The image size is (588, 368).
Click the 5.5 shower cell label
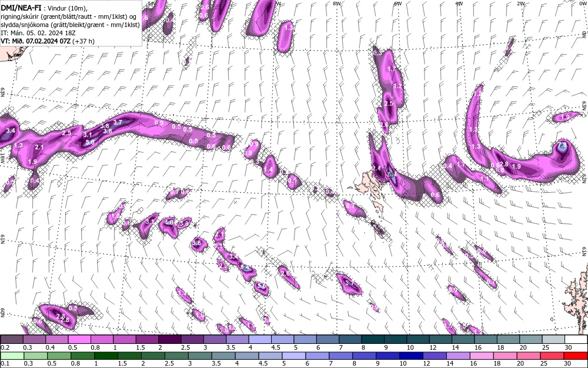[262, 287]
